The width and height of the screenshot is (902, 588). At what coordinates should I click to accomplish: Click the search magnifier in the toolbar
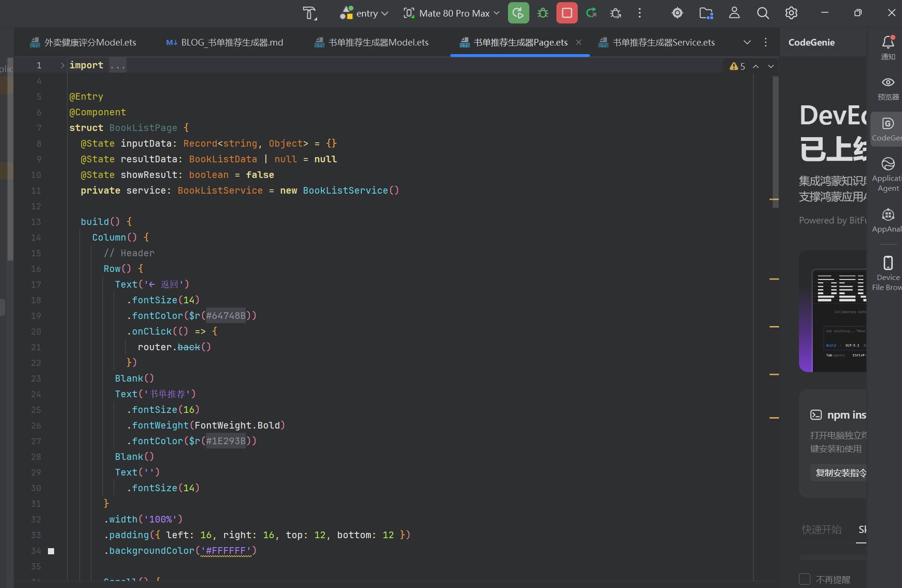pos(762,13)
